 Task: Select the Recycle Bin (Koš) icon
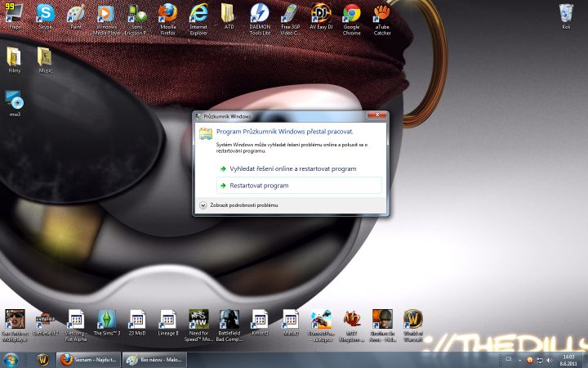[x=566, y=17]
